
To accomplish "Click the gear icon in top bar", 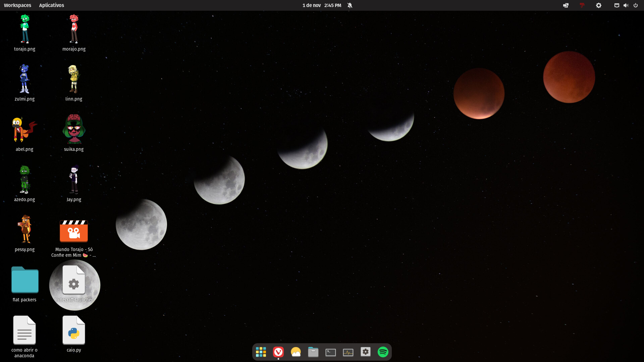I will (598, 5).
